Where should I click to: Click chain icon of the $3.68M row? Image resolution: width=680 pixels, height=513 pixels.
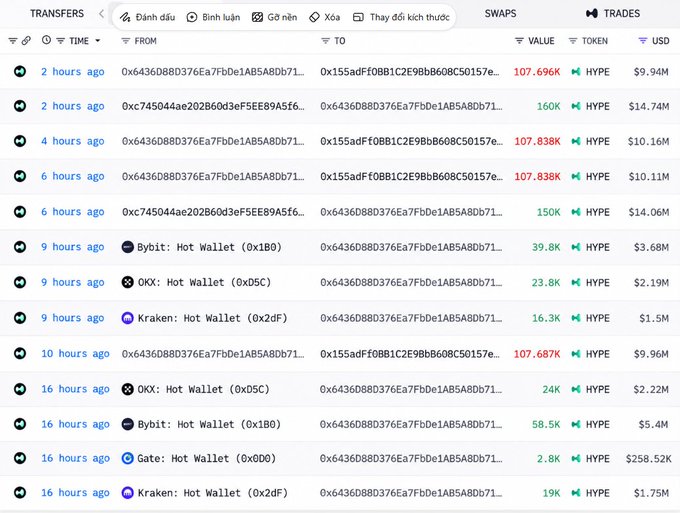click(x=20, y=247)
